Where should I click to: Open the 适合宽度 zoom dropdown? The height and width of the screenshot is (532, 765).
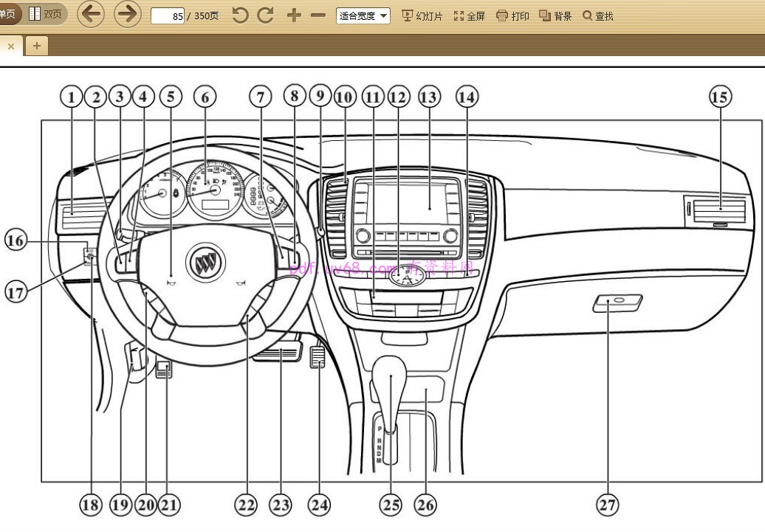click(363, 15)
